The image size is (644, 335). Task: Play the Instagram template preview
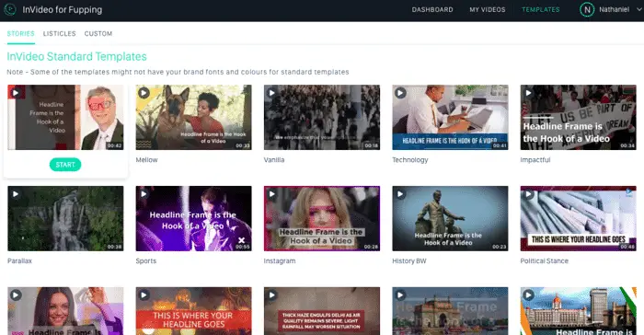point(272,194)
